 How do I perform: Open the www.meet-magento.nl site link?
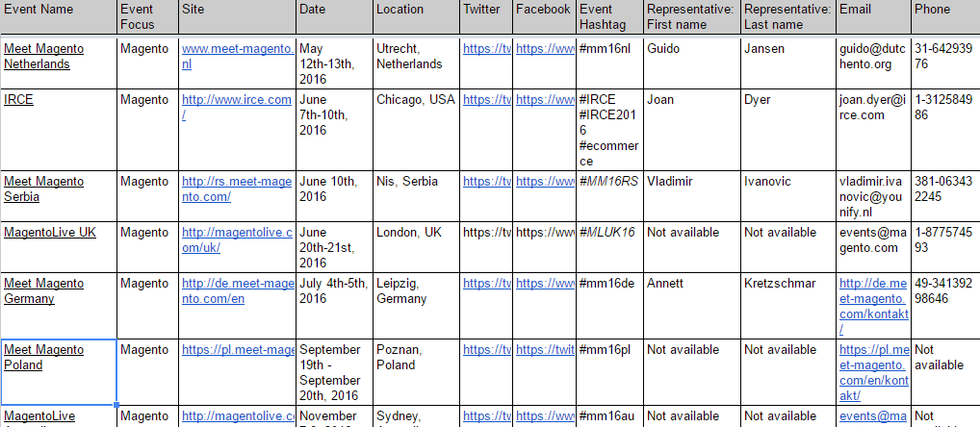tap(238, 56)
